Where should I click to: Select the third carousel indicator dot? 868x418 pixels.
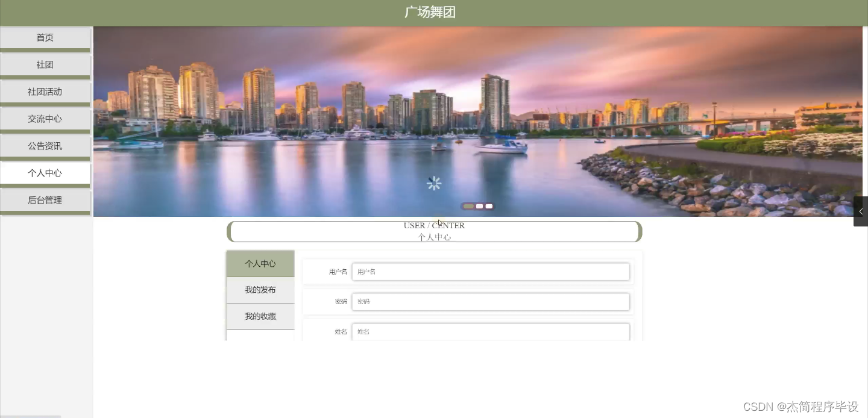point(488,206)
